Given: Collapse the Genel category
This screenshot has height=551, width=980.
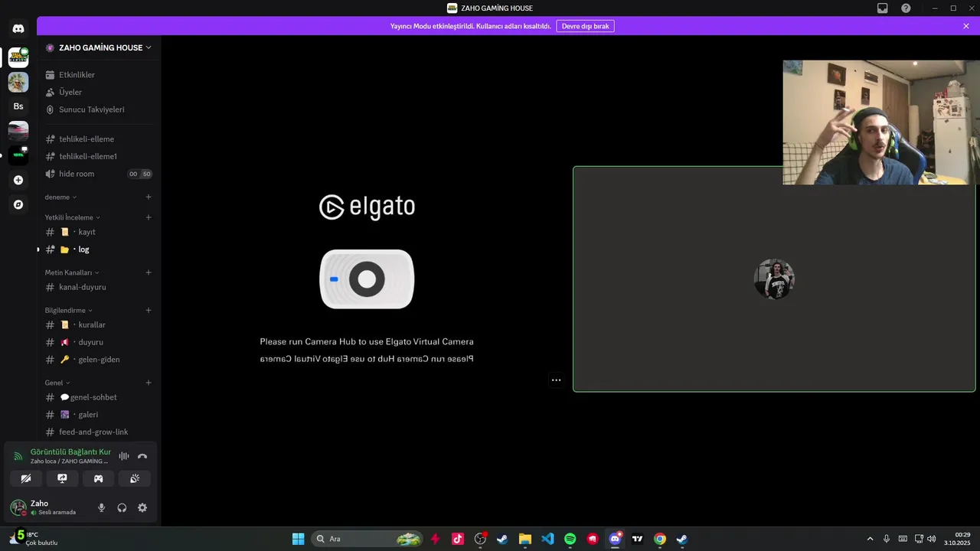Looking at the screenshot, I should (x=57, y=383).
